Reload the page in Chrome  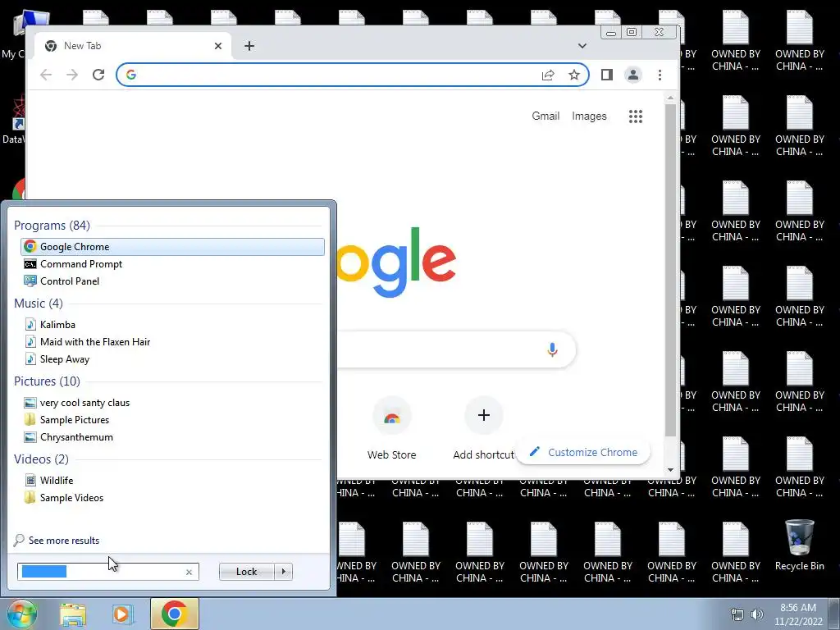point(98,75)
